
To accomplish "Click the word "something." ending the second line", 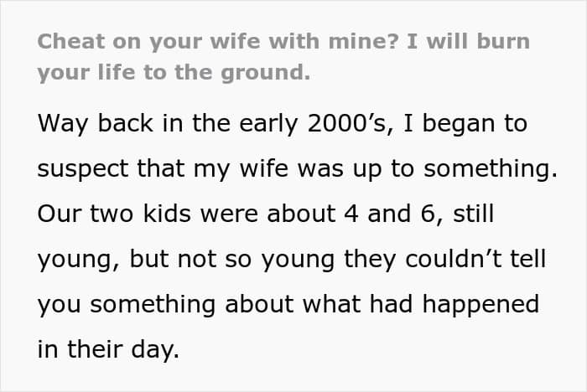I will 491,168.
